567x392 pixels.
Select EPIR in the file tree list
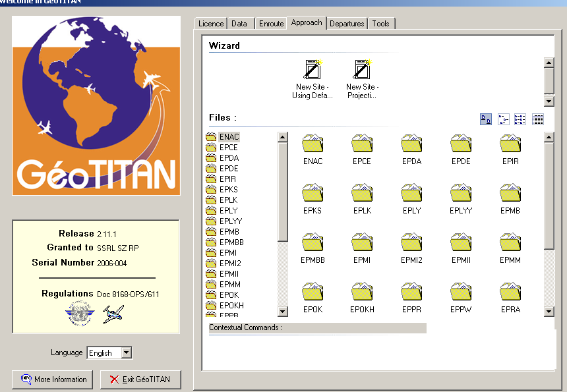point(227,179)
